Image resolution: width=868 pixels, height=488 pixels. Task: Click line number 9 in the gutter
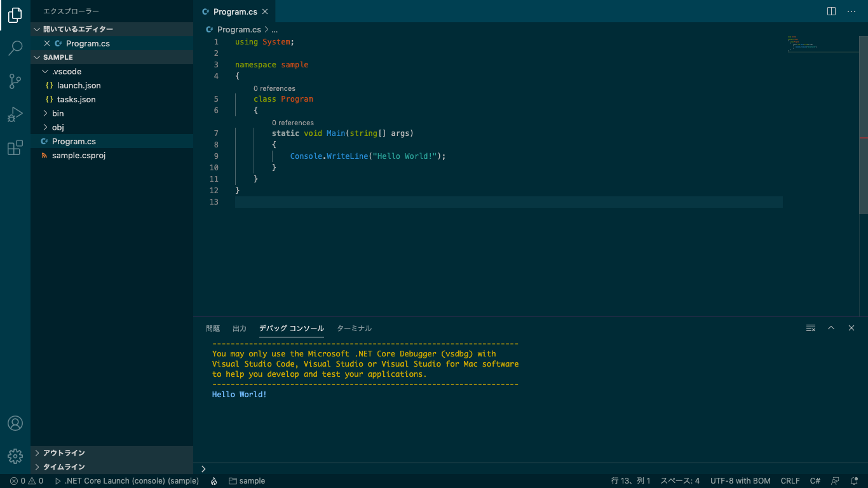pos(216,156)
